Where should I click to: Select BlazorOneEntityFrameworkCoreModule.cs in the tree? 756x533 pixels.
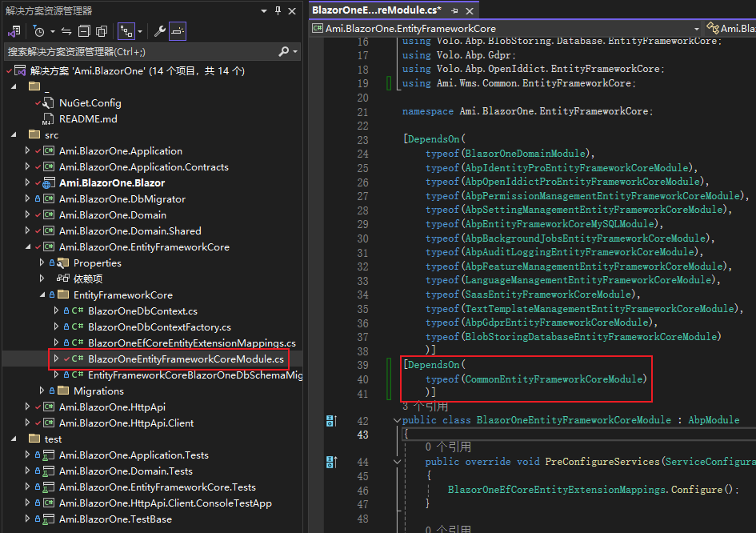click(186, 359)
